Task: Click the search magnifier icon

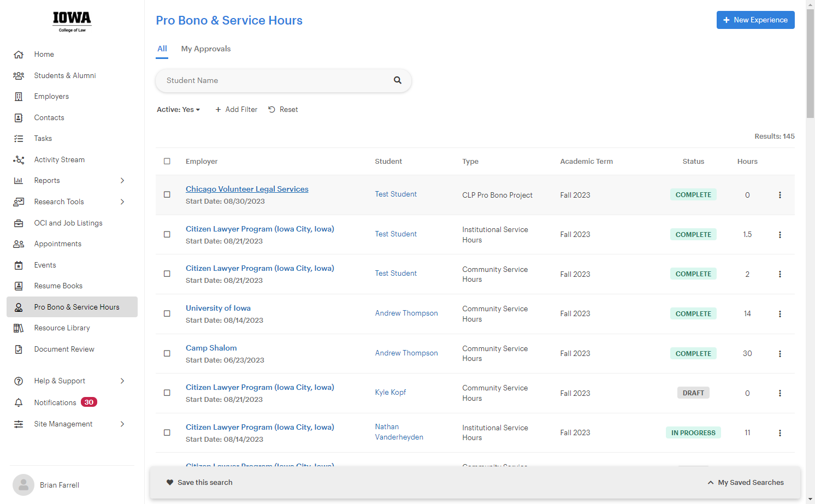Action: (398, 80)
